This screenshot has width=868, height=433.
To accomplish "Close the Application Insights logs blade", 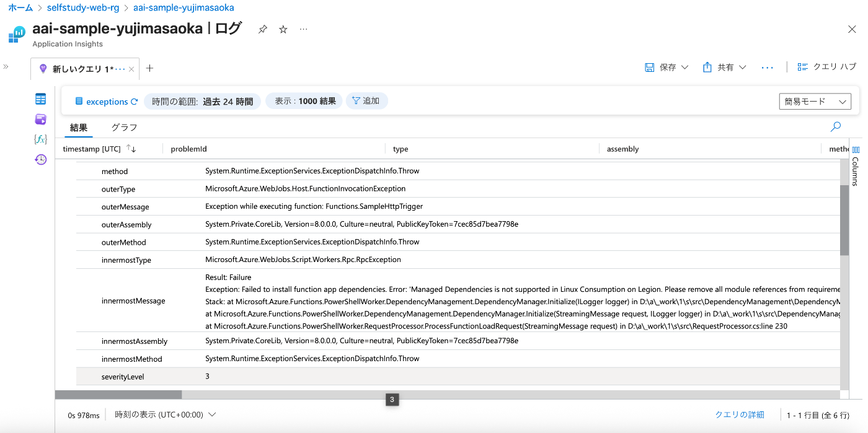I will pyautogui.click(x=852, y=29).
